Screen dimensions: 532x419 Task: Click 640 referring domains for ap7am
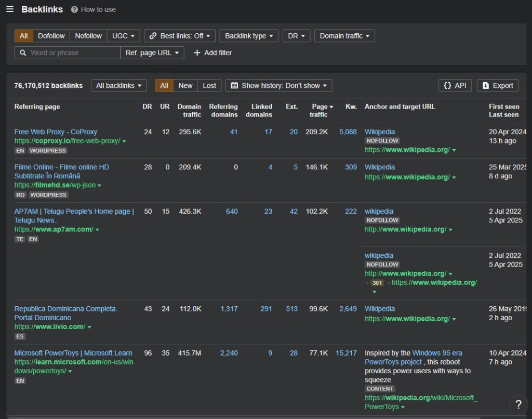pos(232,212)
